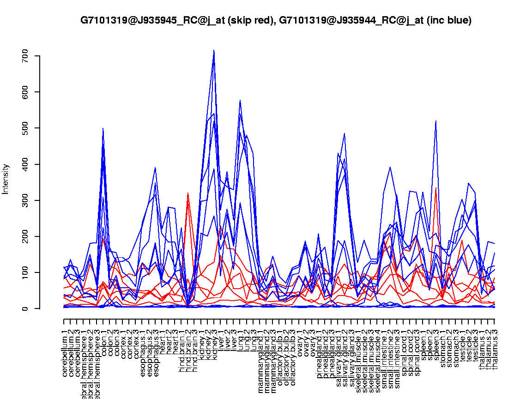
Task: Click the 500 tick label on y-axis
Action: pyautogui.click(x=25, y=128)
